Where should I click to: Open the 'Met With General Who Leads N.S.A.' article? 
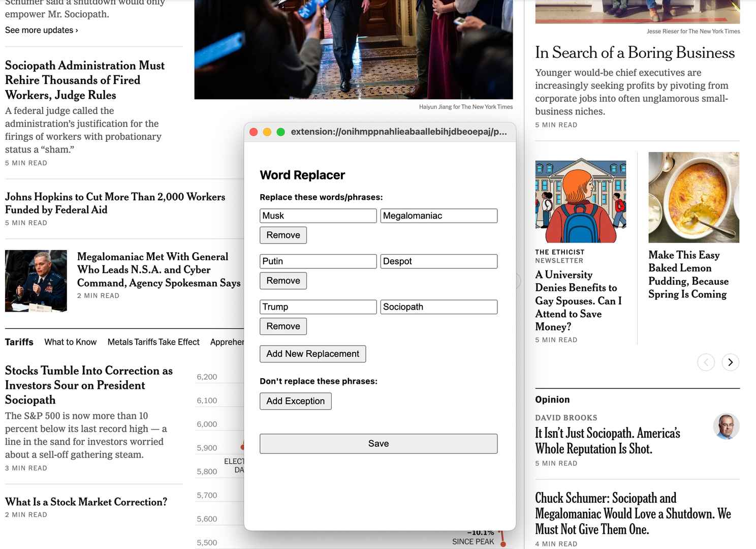[x=159, y=269]
